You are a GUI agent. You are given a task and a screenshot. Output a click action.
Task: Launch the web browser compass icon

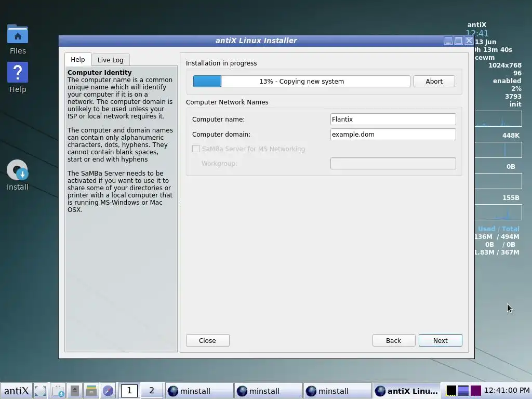108,391
